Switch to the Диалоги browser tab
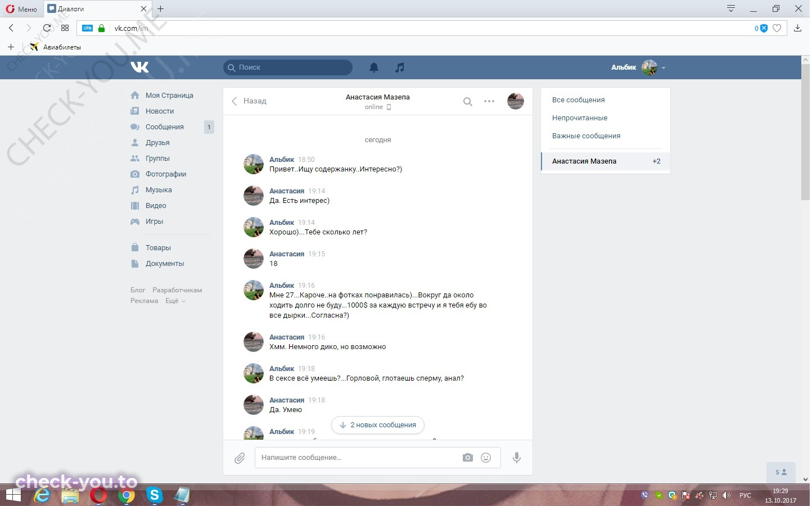The height and width of the screenshot is (506, 812). pyautogui.click(x=98, y=9)
